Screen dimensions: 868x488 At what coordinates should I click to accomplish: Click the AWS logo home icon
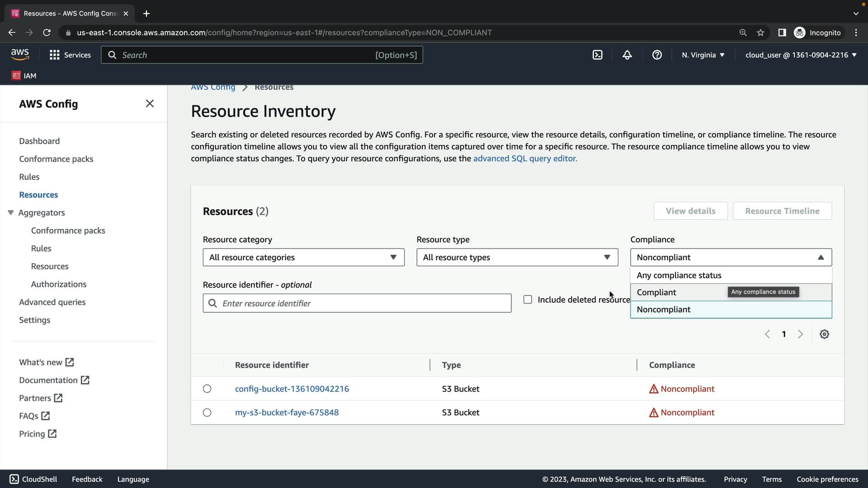[20, 55]
